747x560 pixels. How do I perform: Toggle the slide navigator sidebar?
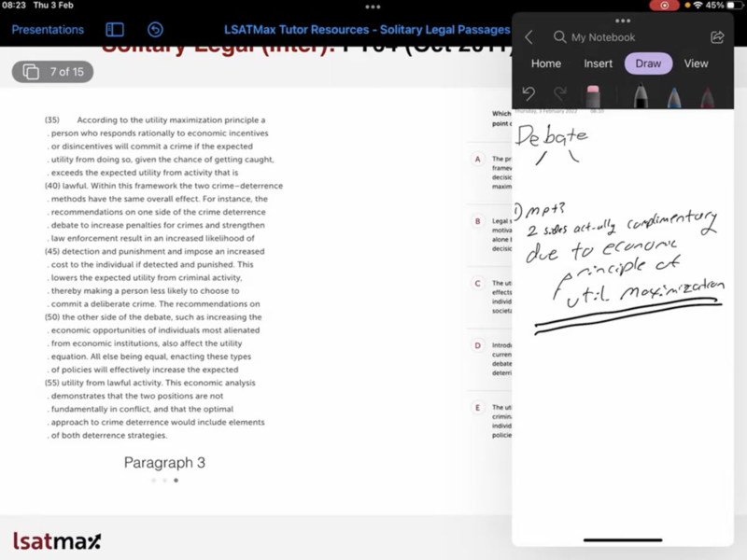coord(115,30)
